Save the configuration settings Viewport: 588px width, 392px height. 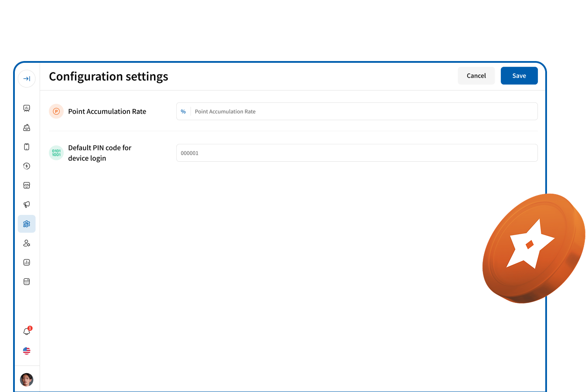[519, 76]
